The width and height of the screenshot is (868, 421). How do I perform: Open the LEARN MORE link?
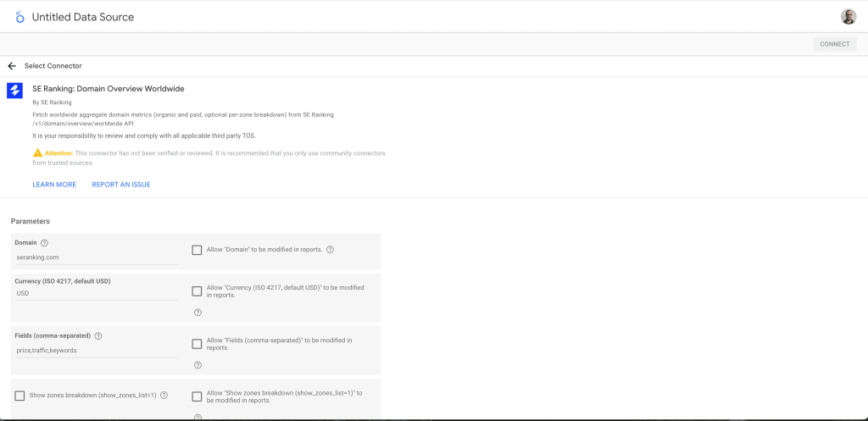pyautogui.click(x=54, y=185)
